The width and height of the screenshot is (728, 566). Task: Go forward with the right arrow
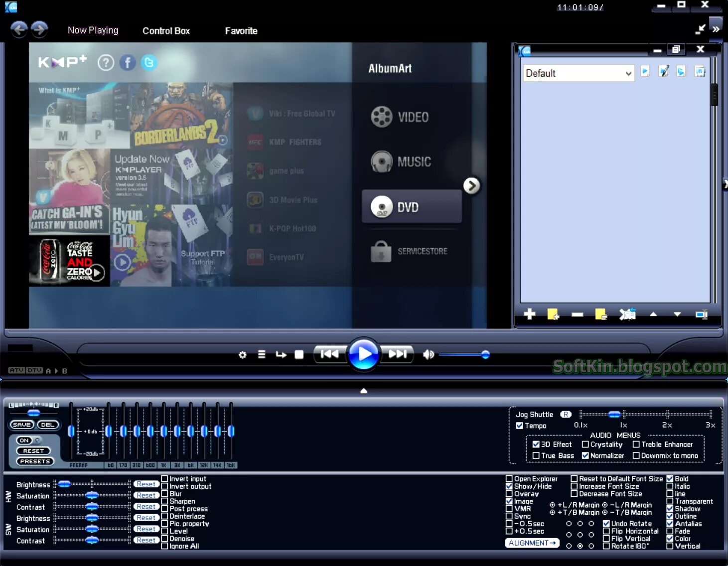[39, 29]
